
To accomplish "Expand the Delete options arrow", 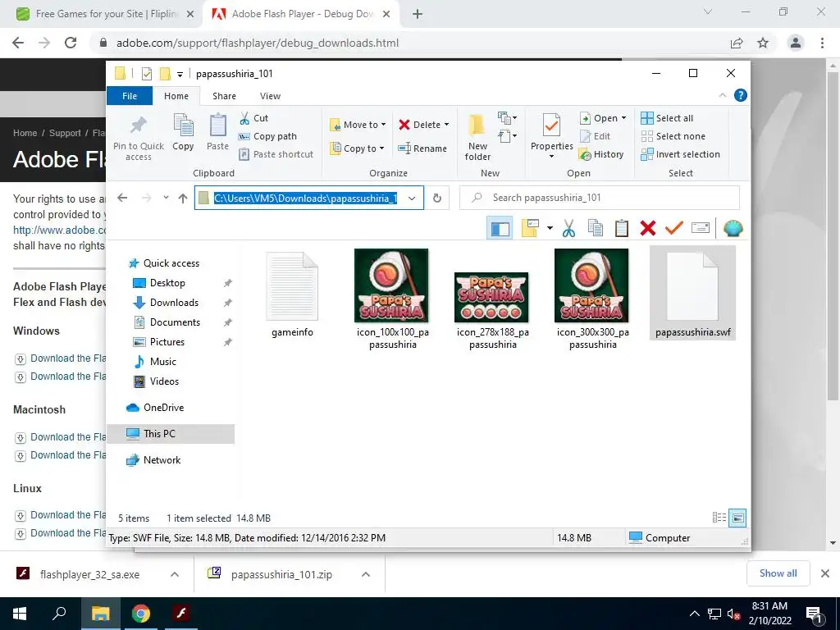I will pyautogui.click(x=447, y=125).
